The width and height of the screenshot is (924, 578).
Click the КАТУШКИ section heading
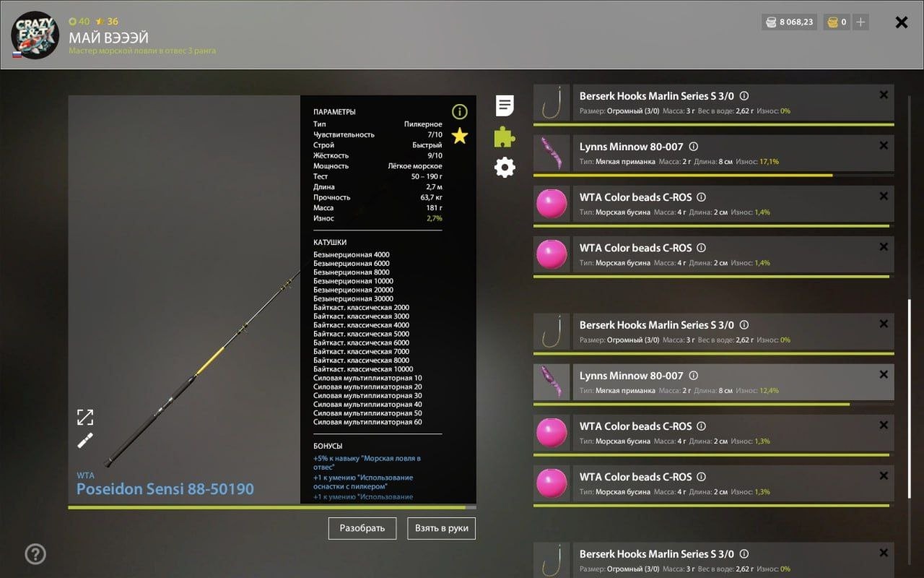330,243
